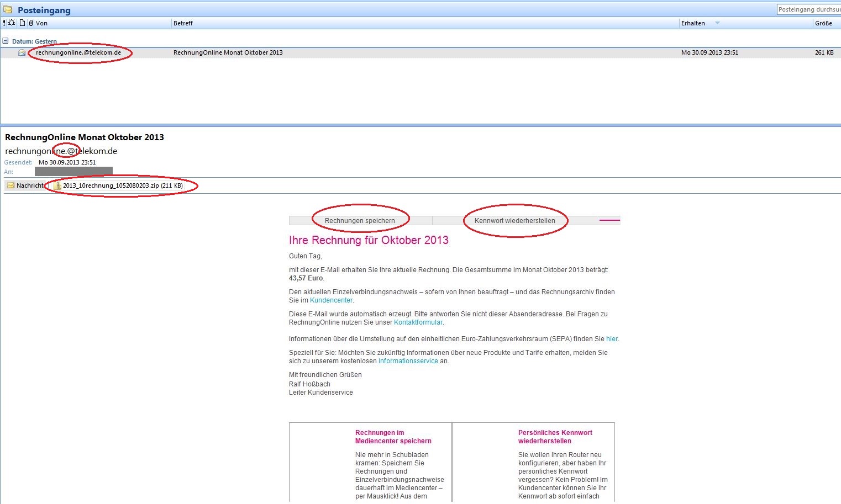This screenshot has width=841, height=504.
Task: Click the sender address in the reading pane header
Action: pyautogui.click(x=61, y=151)
